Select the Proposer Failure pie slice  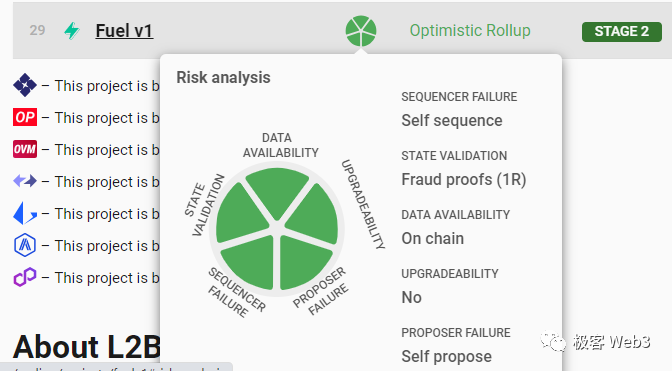(303, 263)
